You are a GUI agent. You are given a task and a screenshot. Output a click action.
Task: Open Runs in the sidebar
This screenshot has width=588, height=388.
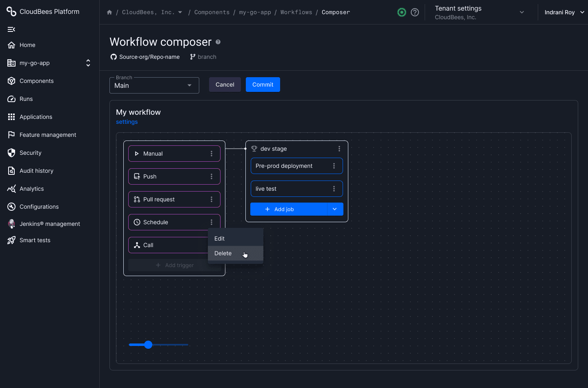[26, 99]
